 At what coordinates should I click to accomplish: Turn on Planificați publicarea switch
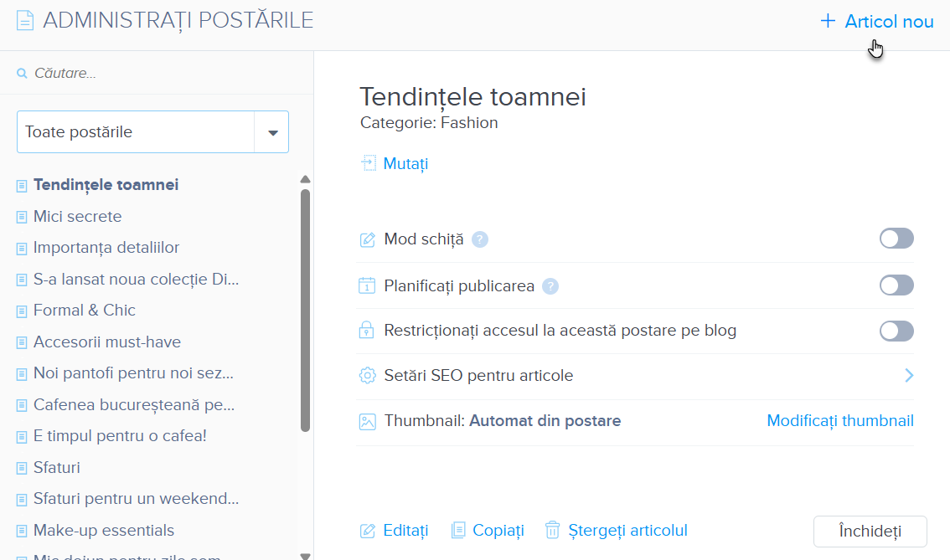tap(896, 285)
